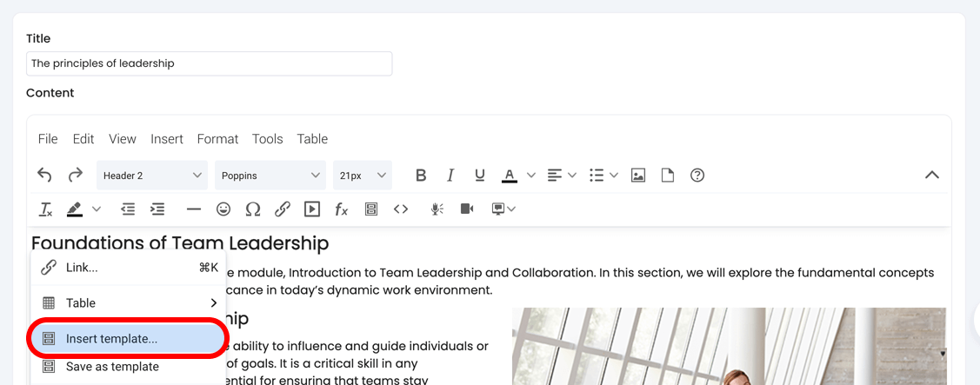
Task: Click the Foundations of Team Leadership heading
Action: pyautogui.click(x=180, y=243)
